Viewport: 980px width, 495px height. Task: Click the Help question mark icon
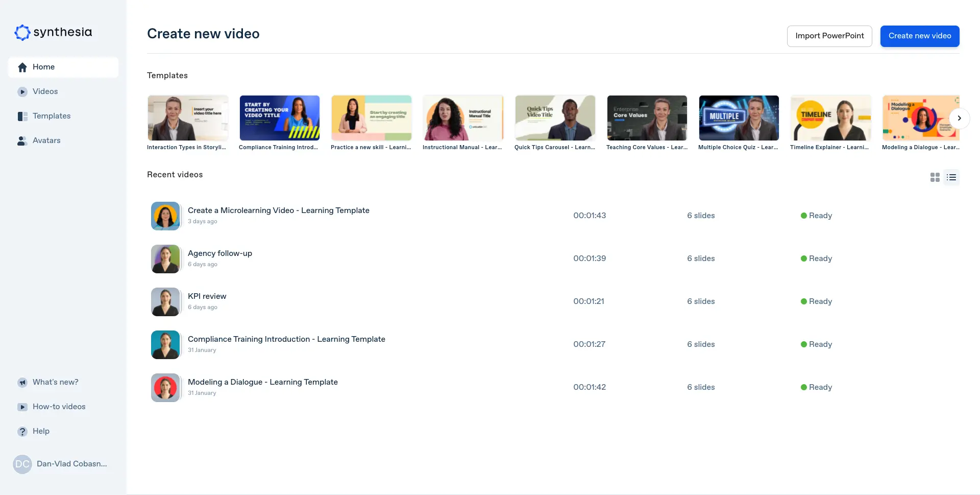click(x=22, y=432)
